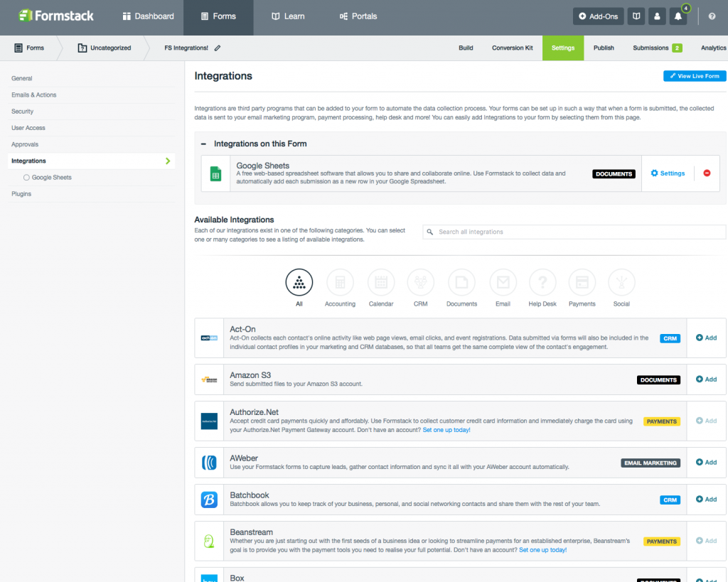Click the CRM tag on Batchbook
The height and width of the screenshot is (582, 728).
coord(670,500)
